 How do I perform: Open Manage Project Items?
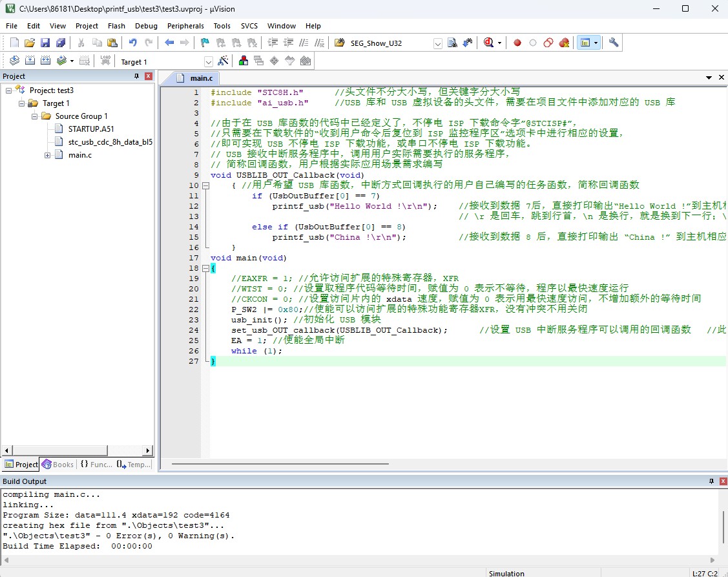(244, 61)
